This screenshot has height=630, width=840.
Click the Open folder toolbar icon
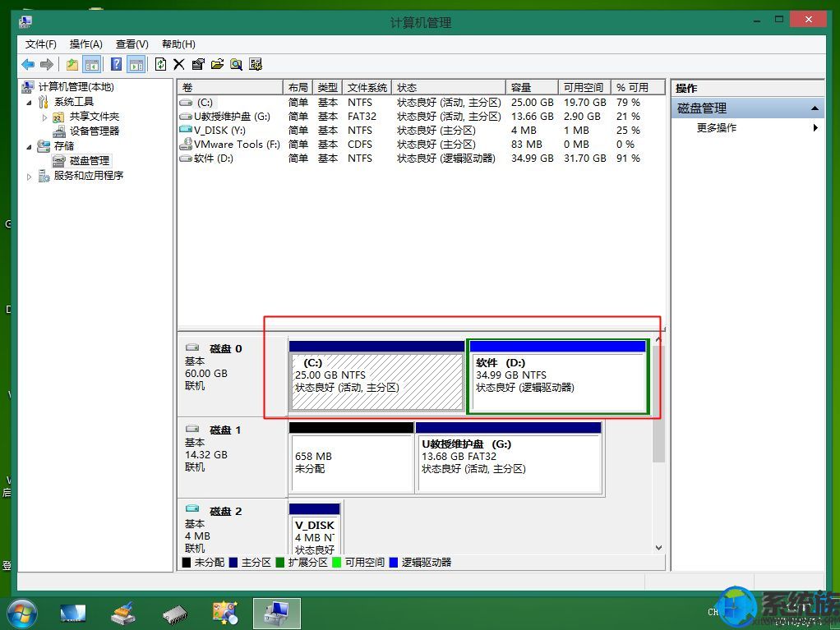(217, 65)
